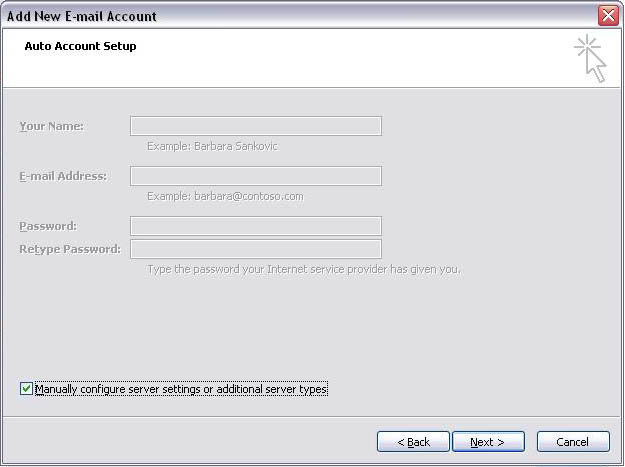
Task: Click the 'Auto Account Setup' heading
Action: click(x=81, y=46)
